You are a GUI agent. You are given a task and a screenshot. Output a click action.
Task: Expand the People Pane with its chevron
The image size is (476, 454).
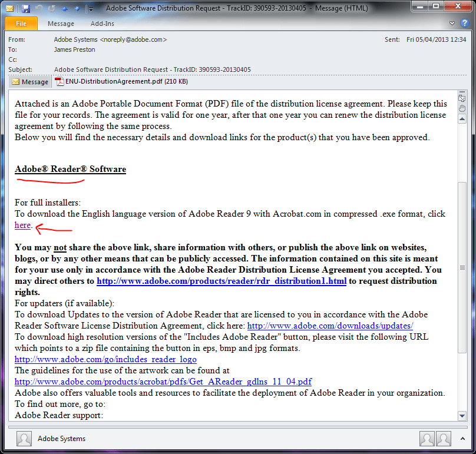click(x=462, y=439)
